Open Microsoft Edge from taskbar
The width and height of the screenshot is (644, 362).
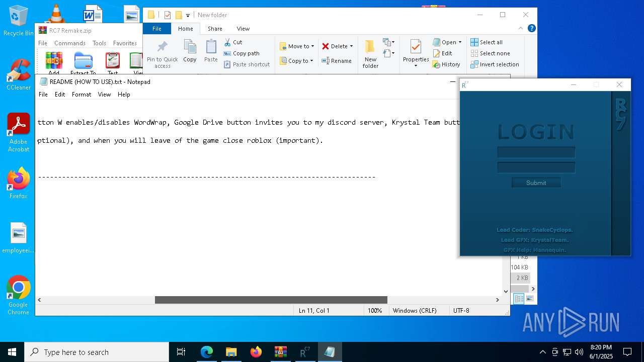[x=207, y=352]
